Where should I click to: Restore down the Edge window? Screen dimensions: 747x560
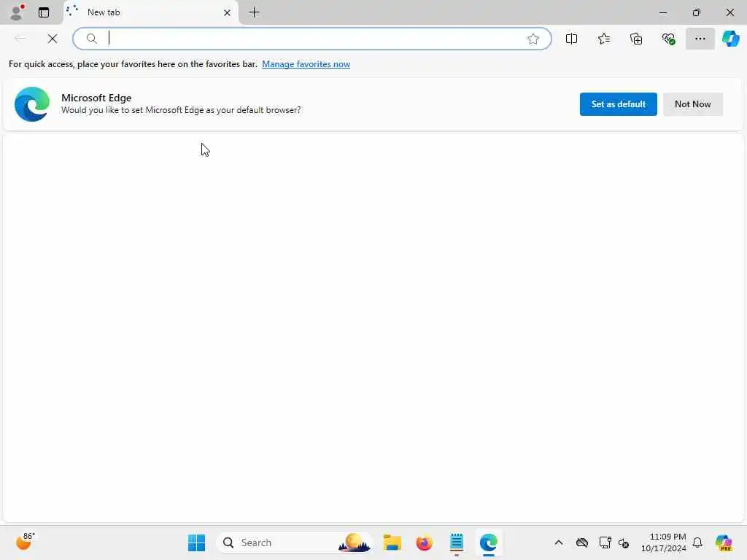pyautogui.click(x=697, y=12)
